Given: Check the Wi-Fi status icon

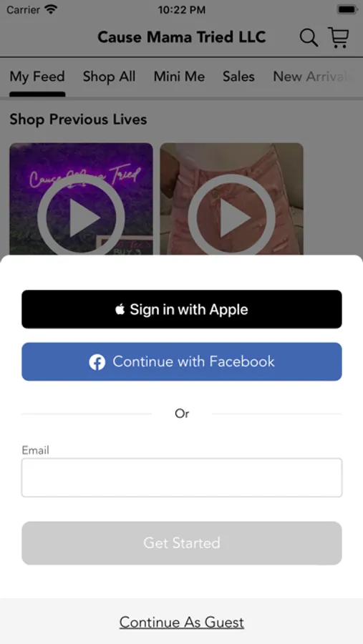Looking at the screenshot, I should [x=51, y=9].
